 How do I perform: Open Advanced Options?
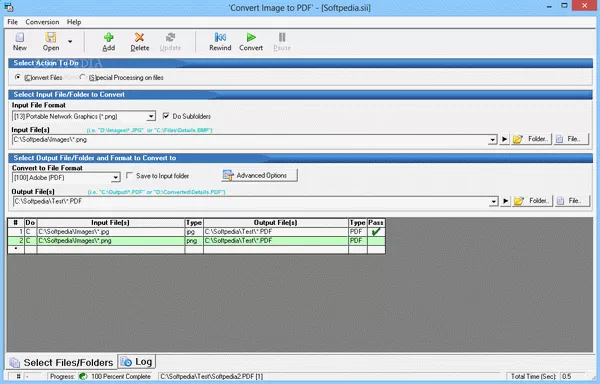tap(259, 176)
